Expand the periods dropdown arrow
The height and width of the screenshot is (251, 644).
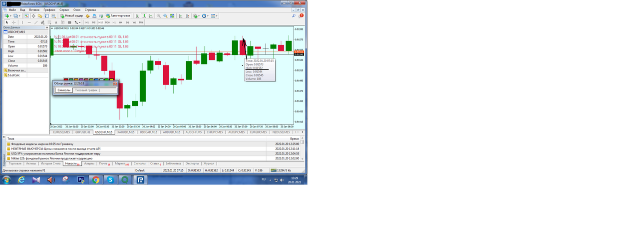[x=208, y=15]
